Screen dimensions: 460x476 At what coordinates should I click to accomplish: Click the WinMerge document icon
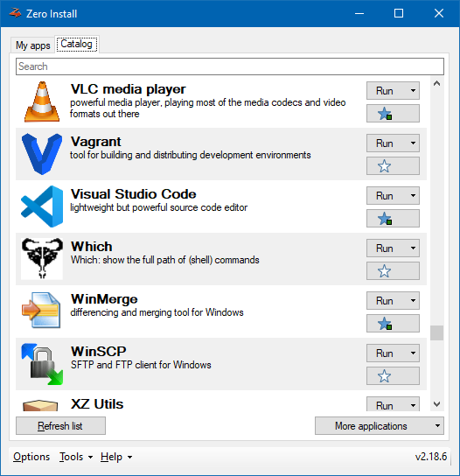41,311
